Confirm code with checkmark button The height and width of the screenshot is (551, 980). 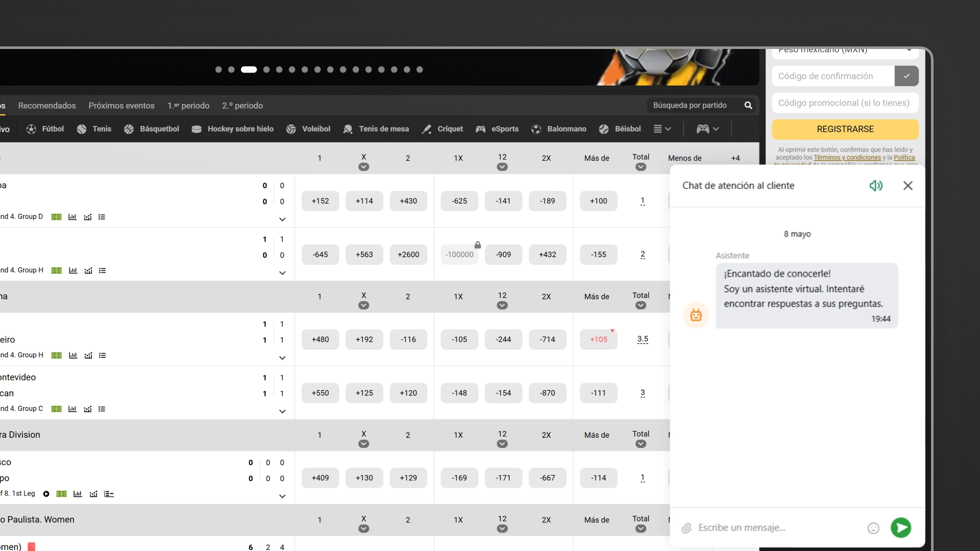[906, 76]
